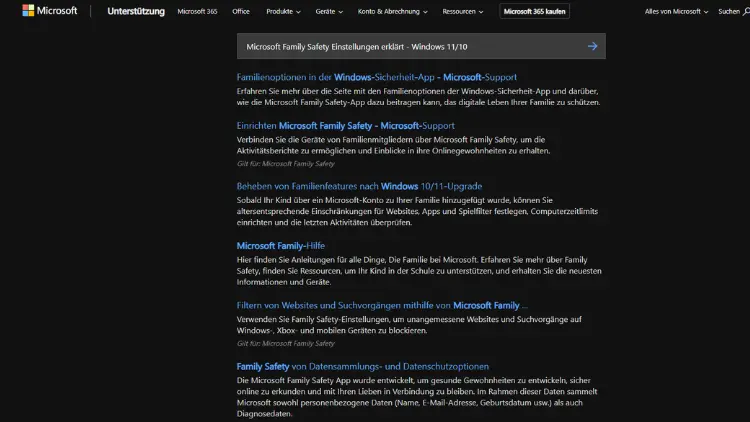The image size is (750, 422).
Task: Expand the Alles von Microsoft dropdown
Action: (x=676, y=11)
